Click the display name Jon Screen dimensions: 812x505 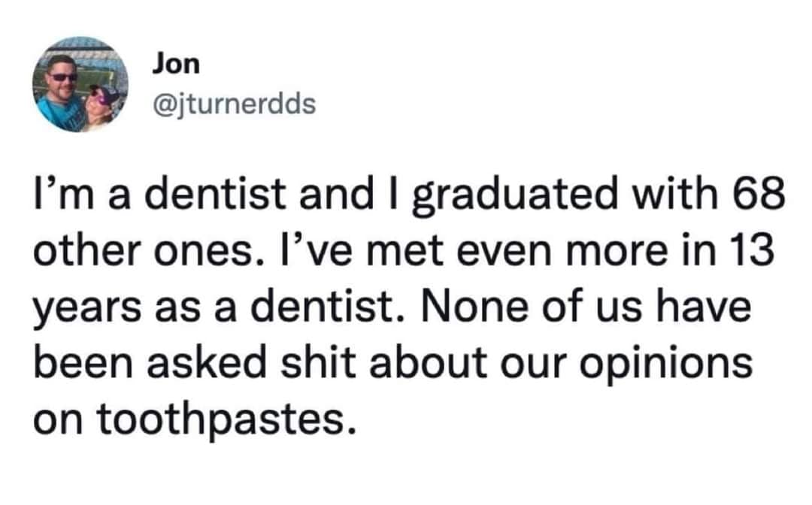[176, 65]
